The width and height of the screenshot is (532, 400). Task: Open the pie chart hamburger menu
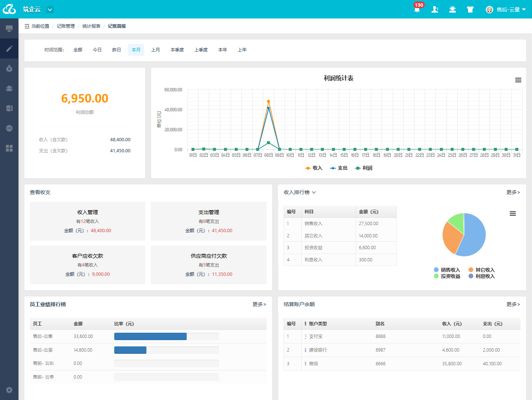[x=513, y=214]
